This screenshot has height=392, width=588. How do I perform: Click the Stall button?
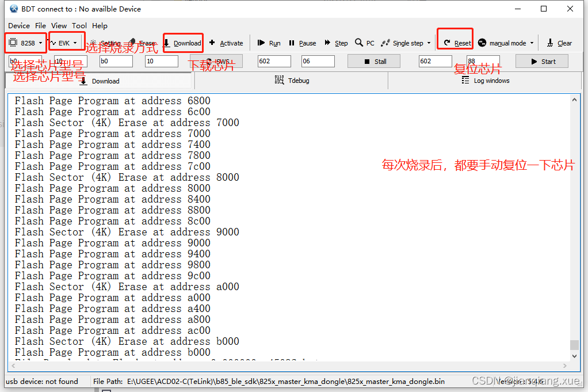pos(373,61)
